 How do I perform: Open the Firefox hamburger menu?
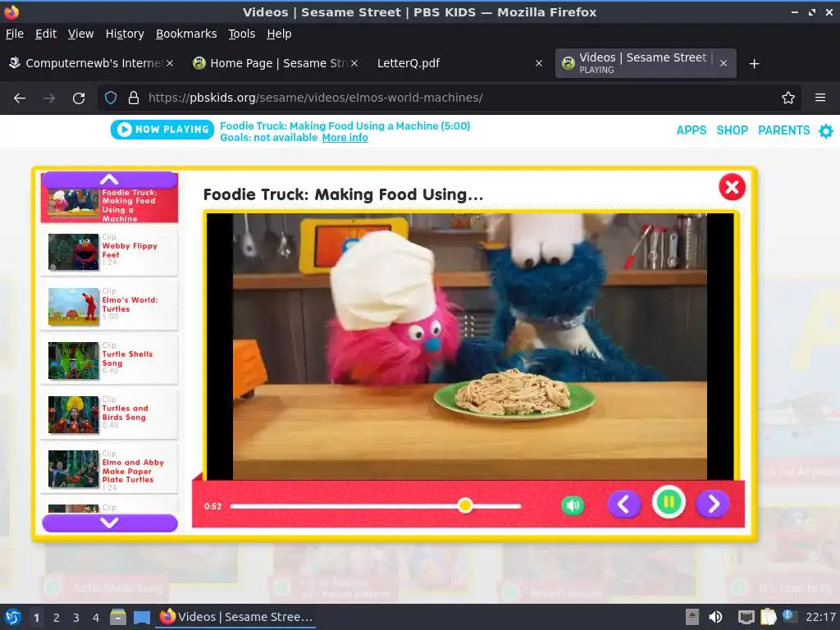[819, 98]
